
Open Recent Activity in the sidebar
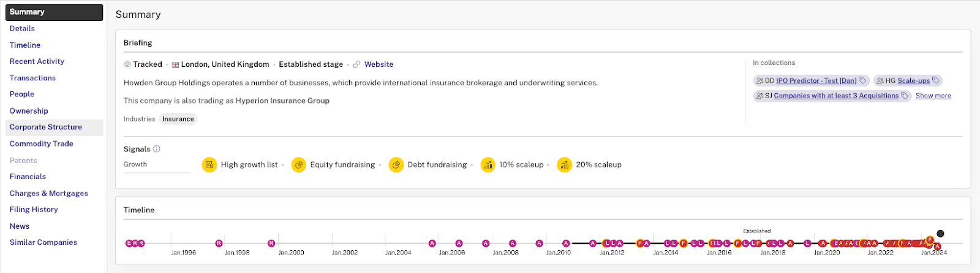pos(37,61)
